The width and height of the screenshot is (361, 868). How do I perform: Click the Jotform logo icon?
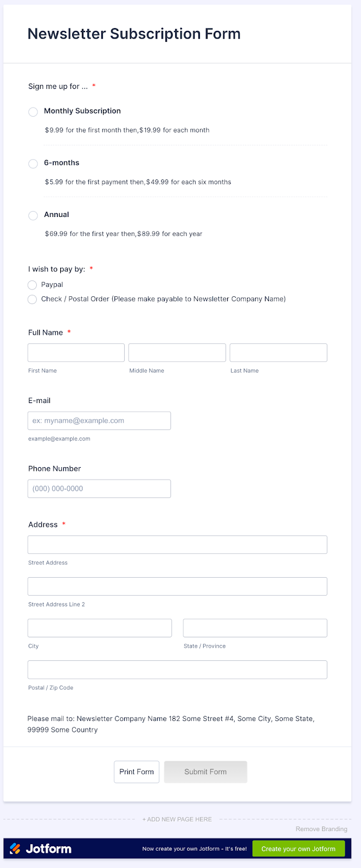pos(15,848)
